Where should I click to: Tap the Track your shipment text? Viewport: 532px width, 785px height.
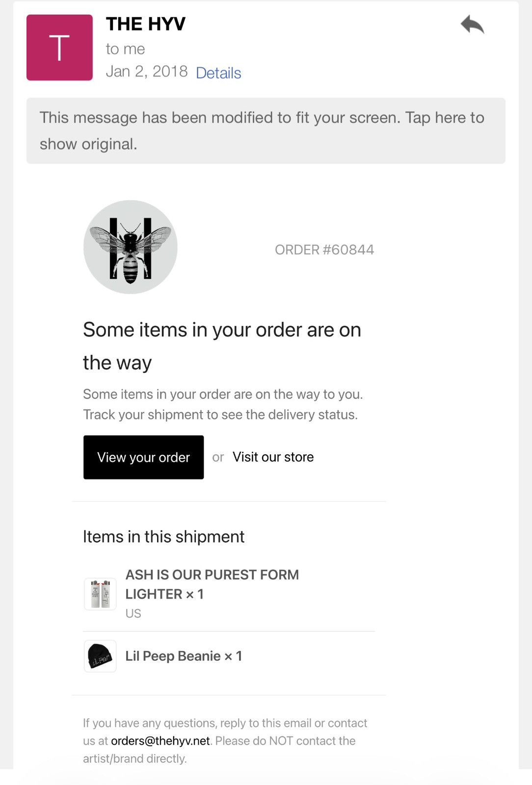click(x=220, y=415)
